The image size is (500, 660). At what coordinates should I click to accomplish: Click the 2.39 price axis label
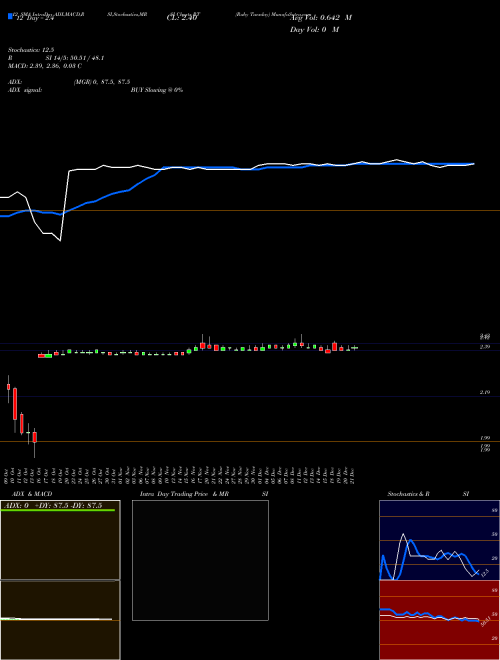point(485,346)
